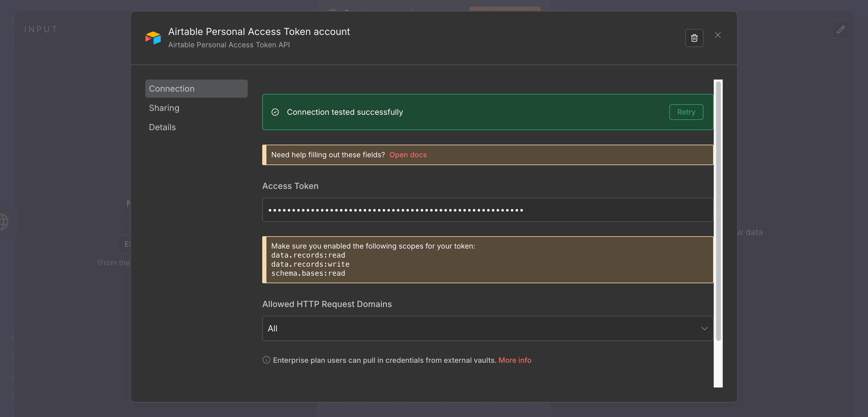The image size is (868, 417).
Task: Click the dropdown chevron next to All
Action: (x=704, y=328)
